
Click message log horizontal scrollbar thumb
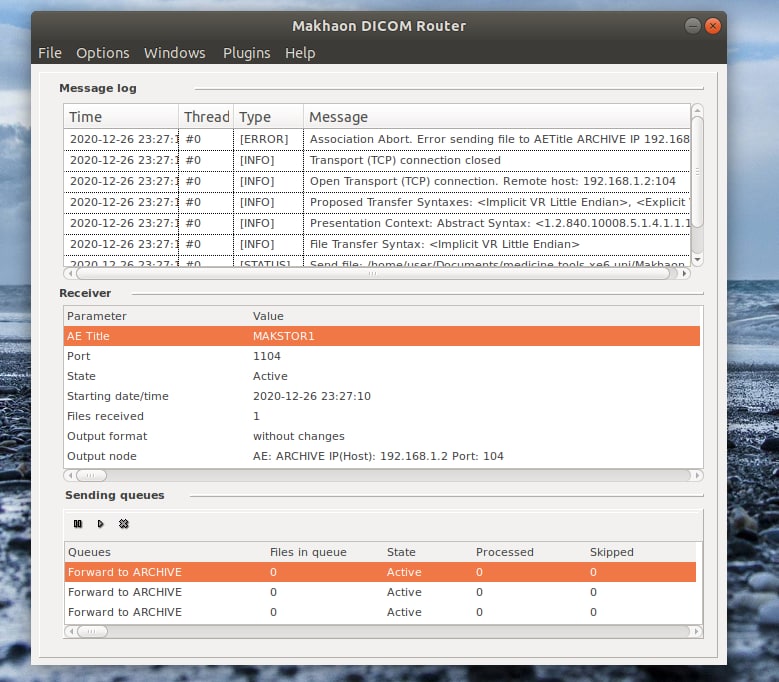[x=373, y=273]
